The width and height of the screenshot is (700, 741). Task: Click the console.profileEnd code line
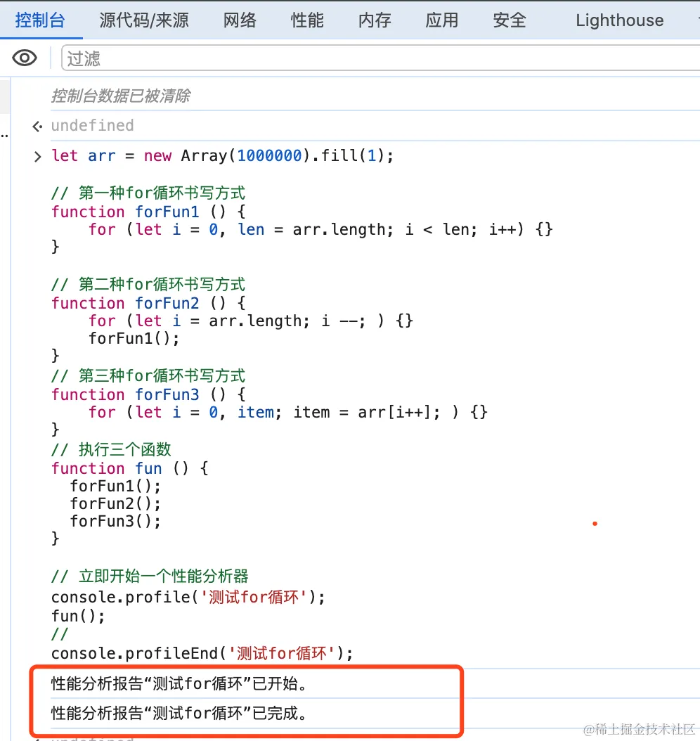[202, 653]
